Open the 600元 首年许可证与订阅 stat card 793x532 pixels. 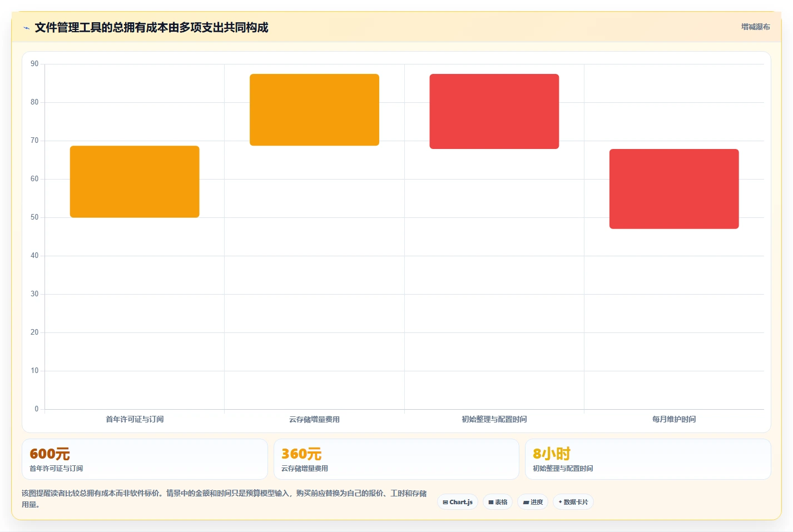pos(145,459)
